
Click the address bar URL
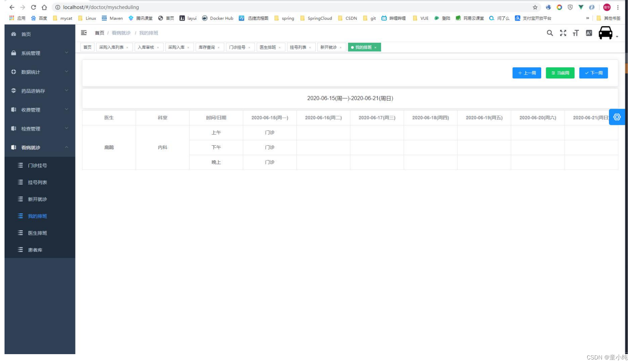pyautogui.click(x=101, y=7)
